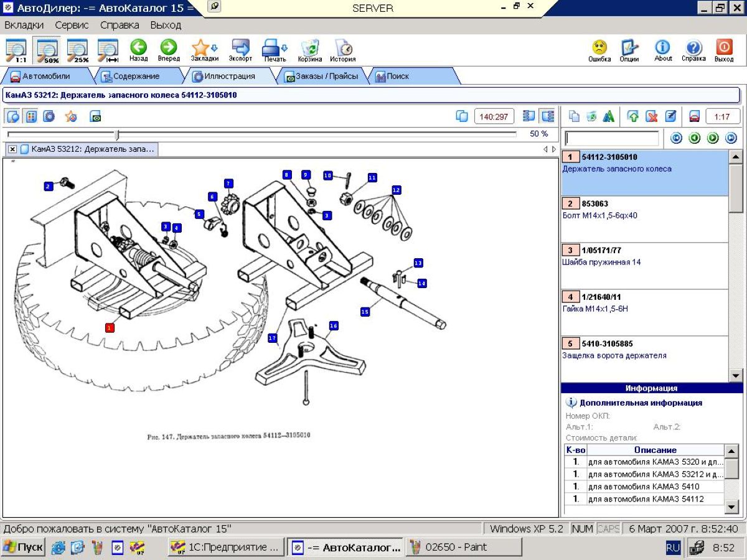Select part 5 Защелка ворота держателя
The height and width of the screenshot is (560, 747).
[x=644, y=359]
